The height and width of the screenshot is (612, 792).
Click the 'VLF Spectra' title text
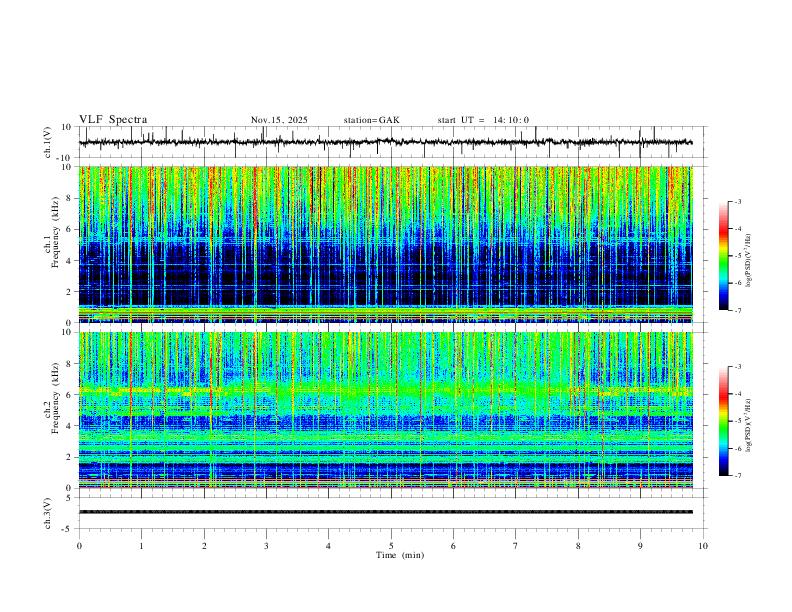coord(113,120)
